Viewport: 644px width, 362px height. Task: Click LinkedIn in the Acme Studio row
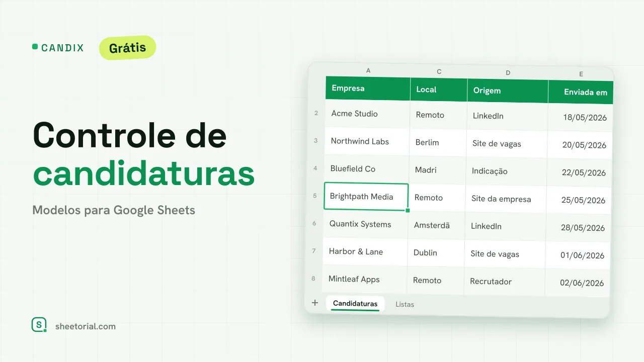coord(507,116)
